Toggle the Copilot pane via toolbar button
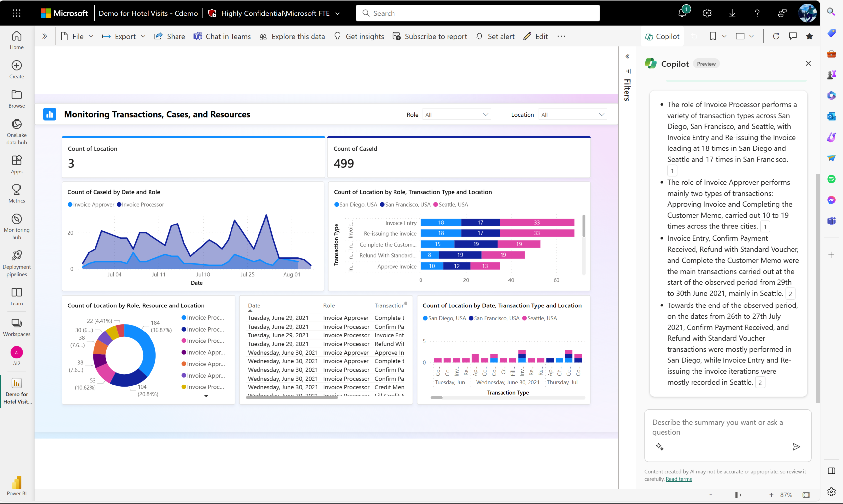 tap(662, 36)
